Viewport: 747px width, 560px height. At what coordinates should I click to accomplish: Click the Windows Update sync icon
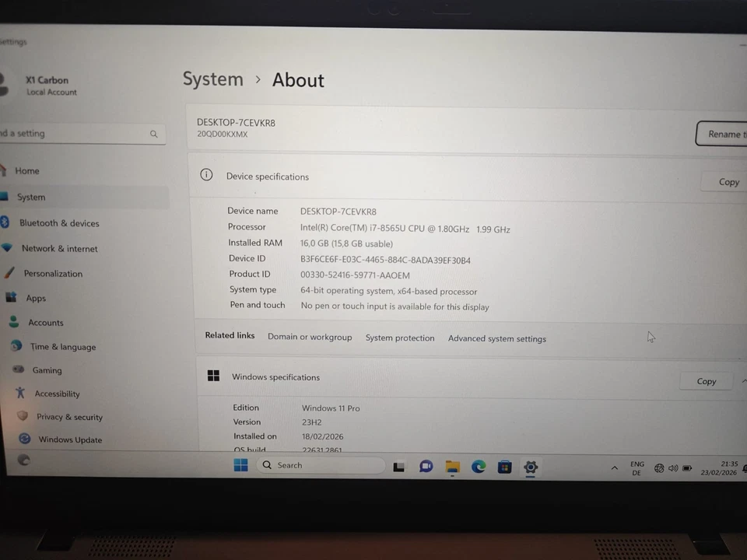pos(24,439)
